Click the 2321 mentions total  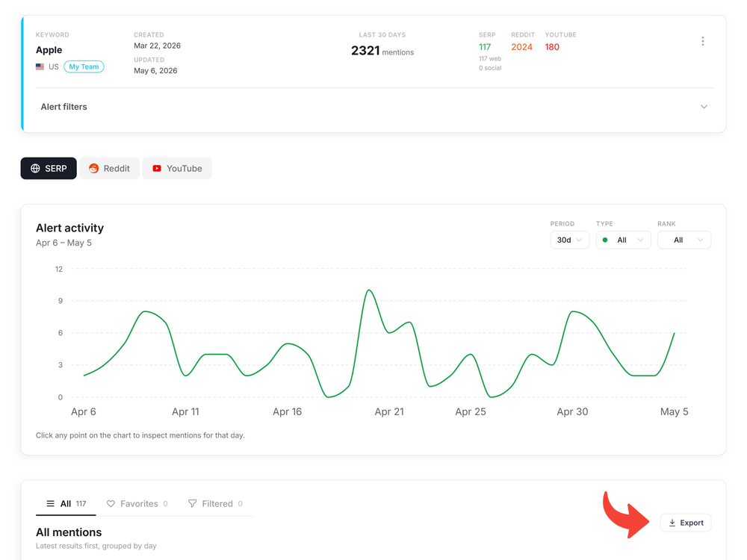click(382, 51)
